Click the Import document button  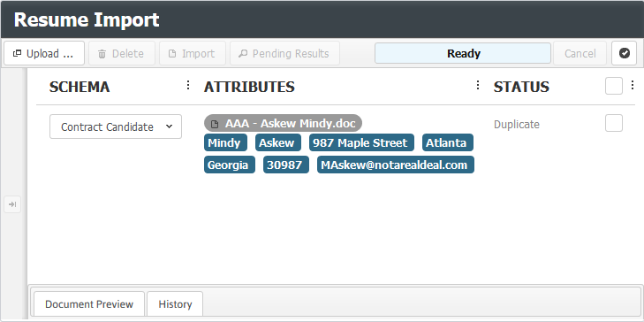click(x=193, y=53)
